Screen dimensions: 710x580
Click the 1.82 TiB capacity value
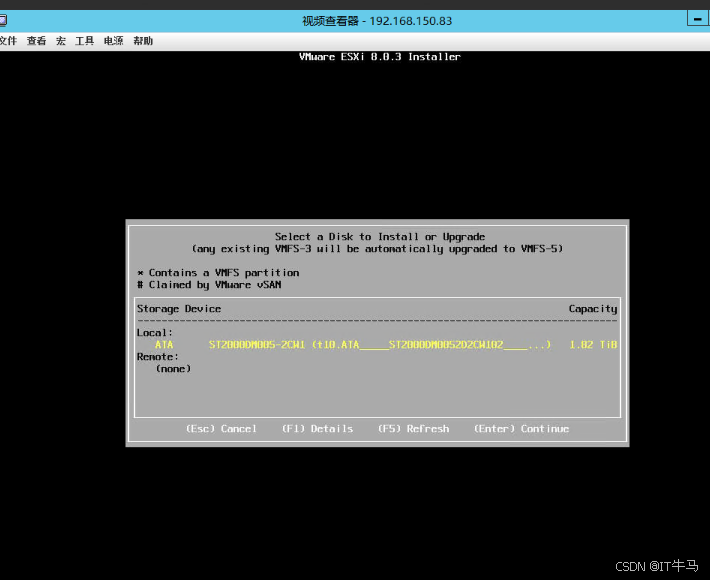click(593, 345)
